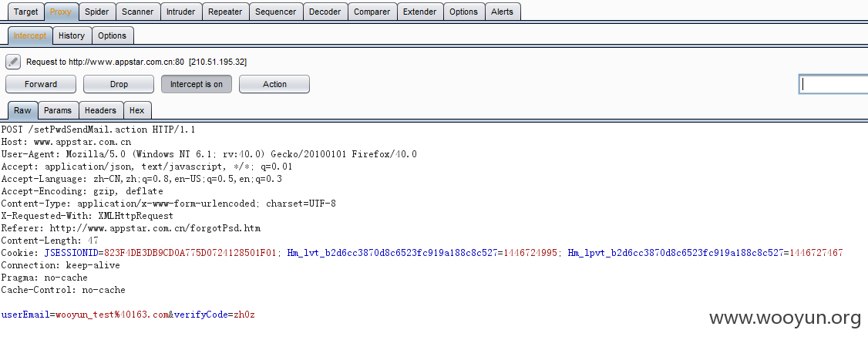Open the proxy Options sub-tab
This screenshot has width=868, height=340.
[x=113, y=35]
